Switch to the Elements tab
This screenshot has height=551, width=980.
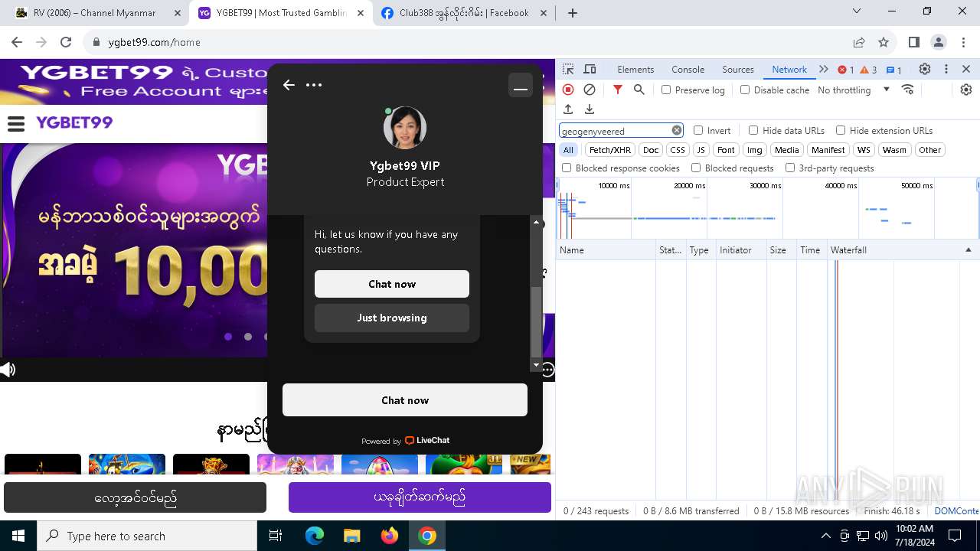pos(635,69)
